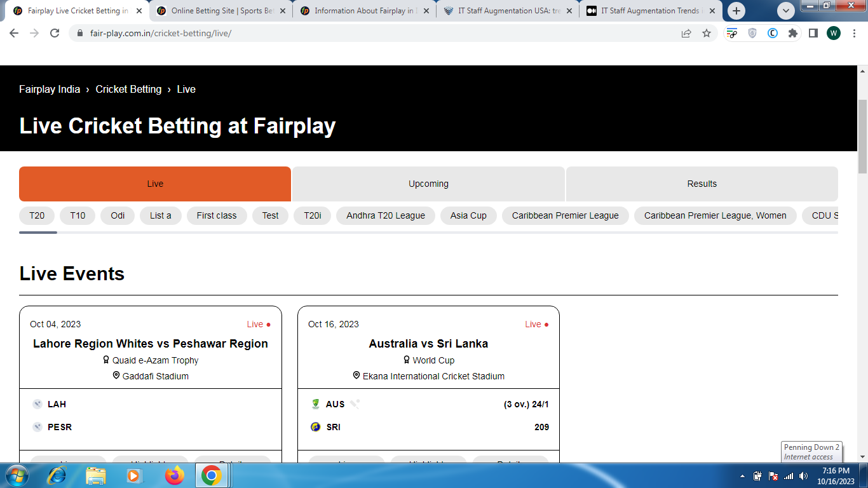
Task: Switch to IT Staff Augmentation USA tab
Action: pyautogui.click(x=508, y=11)
